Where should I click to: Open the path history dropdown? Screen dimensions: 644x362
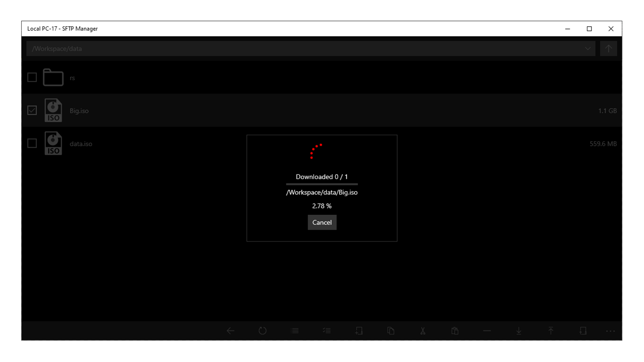(587, 48)
